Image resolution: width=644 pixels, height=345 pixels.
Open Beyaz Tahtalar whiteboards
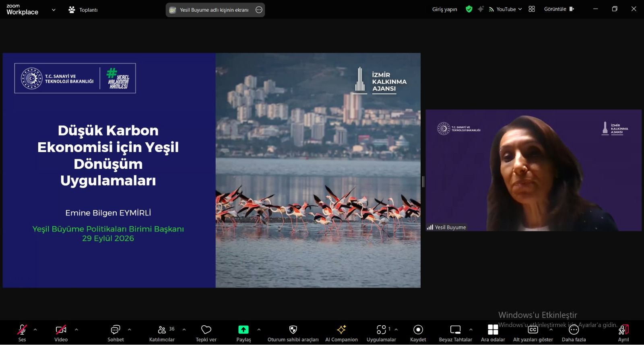tap(455, 333)
